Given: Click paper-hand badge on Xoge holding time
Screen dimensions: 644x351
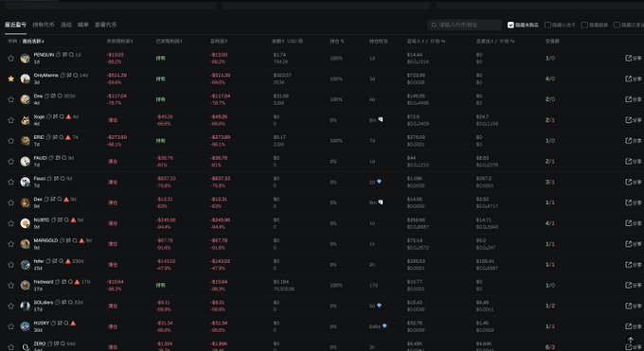Looking at the screenshot, I should point(381,119).
